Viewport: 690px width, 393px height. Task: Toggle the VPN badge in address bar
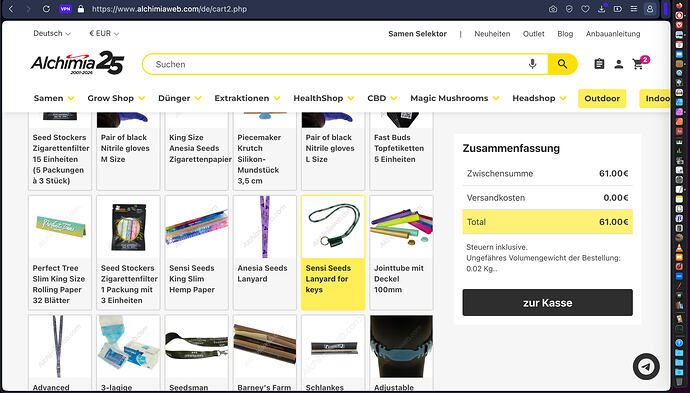65,9
